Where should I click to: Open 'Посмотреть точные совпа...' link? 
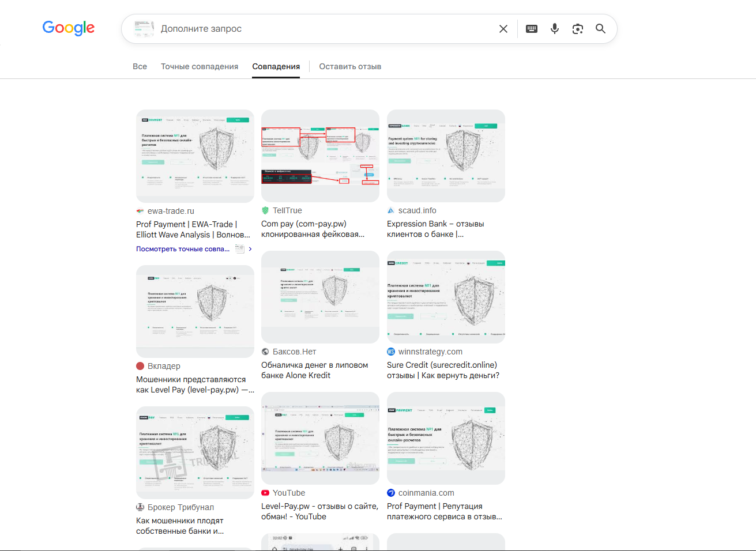[x=183, y=249]
